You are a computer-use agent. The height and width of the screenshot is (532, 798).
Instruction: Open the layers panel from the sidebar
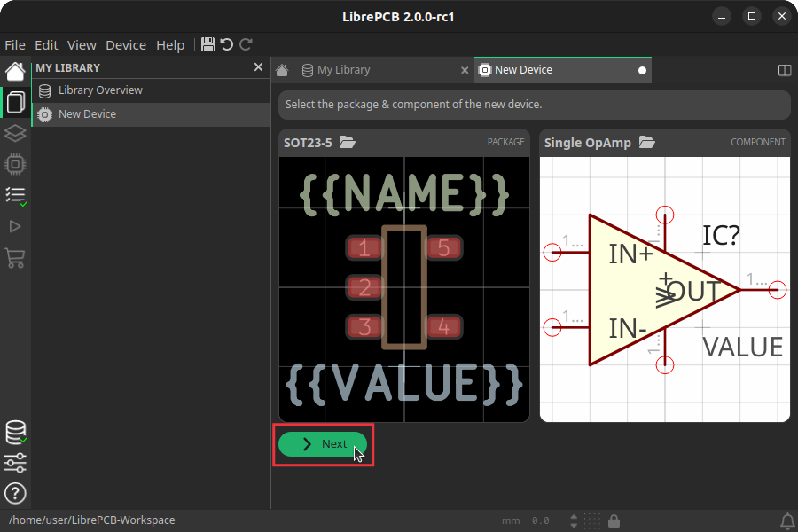click(15, 133)
